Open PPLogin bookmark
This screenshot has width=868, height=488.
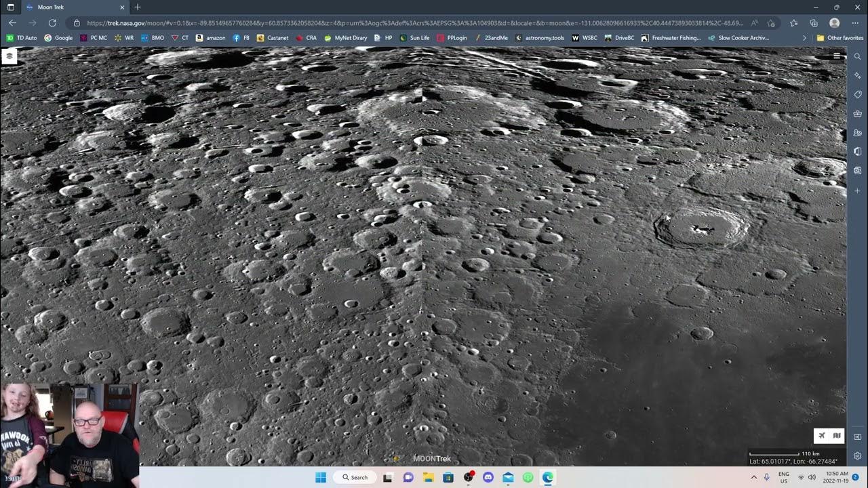click(452, 38)
